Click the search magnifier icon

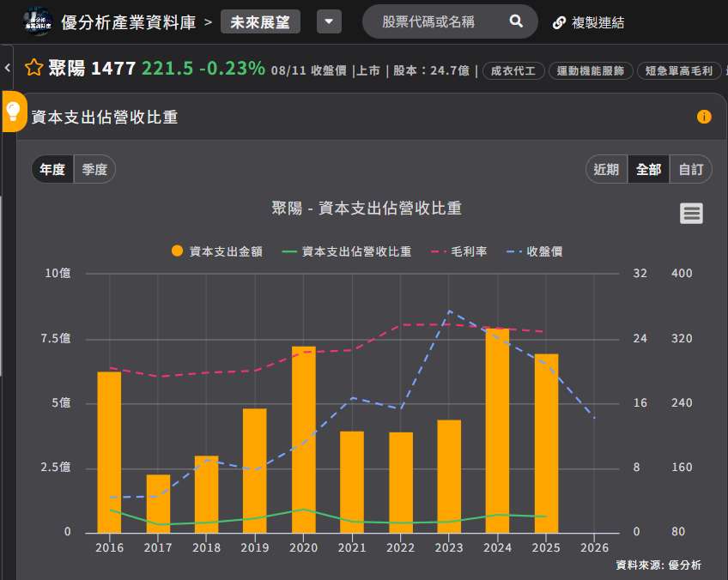click(516, 21)
